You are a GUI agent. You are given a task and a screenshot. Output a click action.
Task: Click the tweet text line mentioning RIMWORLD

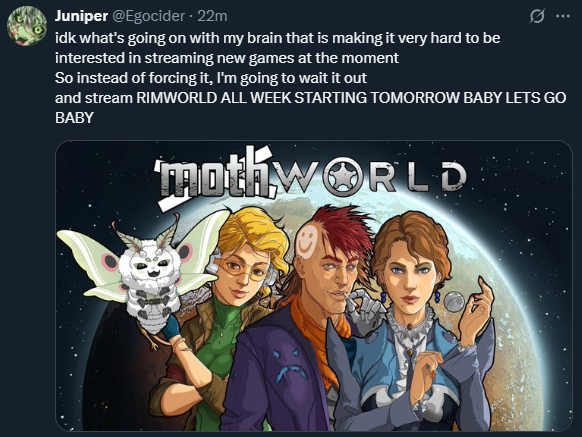tap(310, 98)
